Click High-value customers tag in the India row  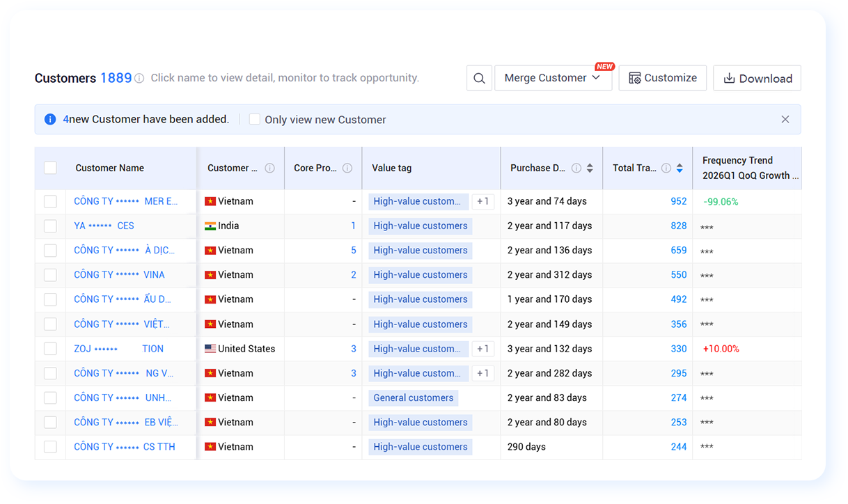(x=421, y=226)
